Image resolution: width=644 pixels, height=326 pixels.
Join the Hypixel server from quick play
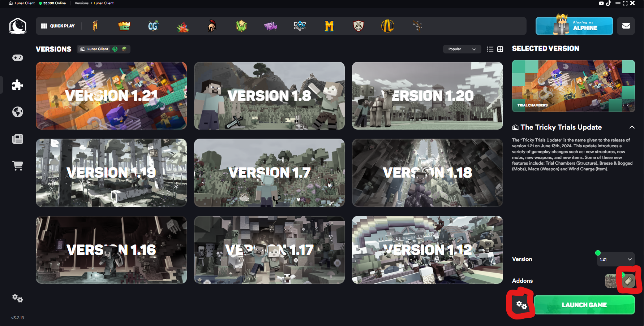(x=95, y=26)
